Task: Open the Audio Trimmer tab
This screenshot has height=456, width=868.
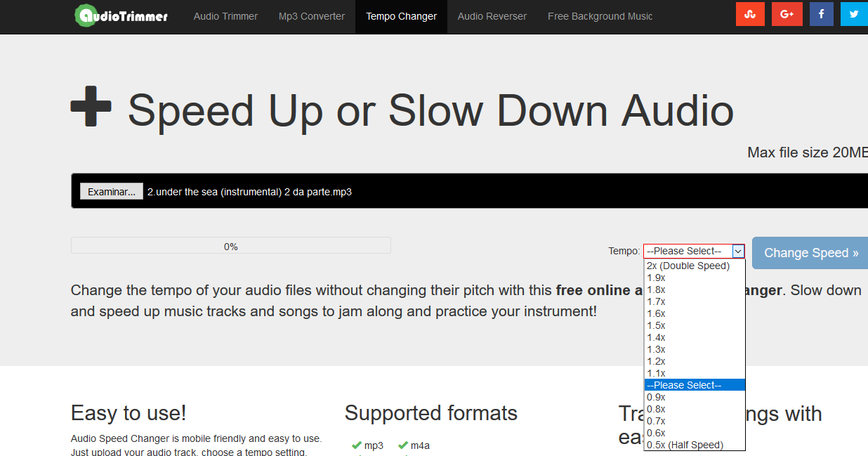Action: tap(225, 16)
